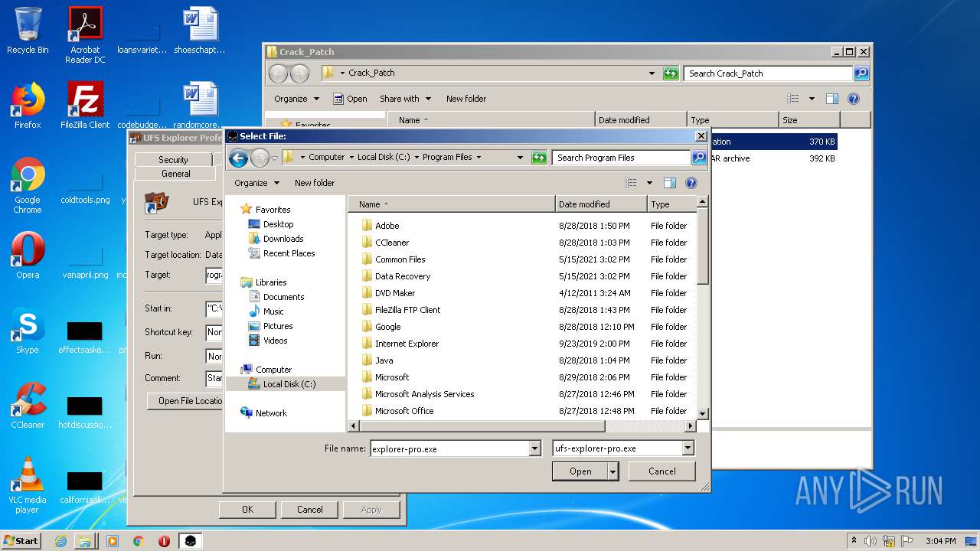Click Open File Location button

(185, 401)
